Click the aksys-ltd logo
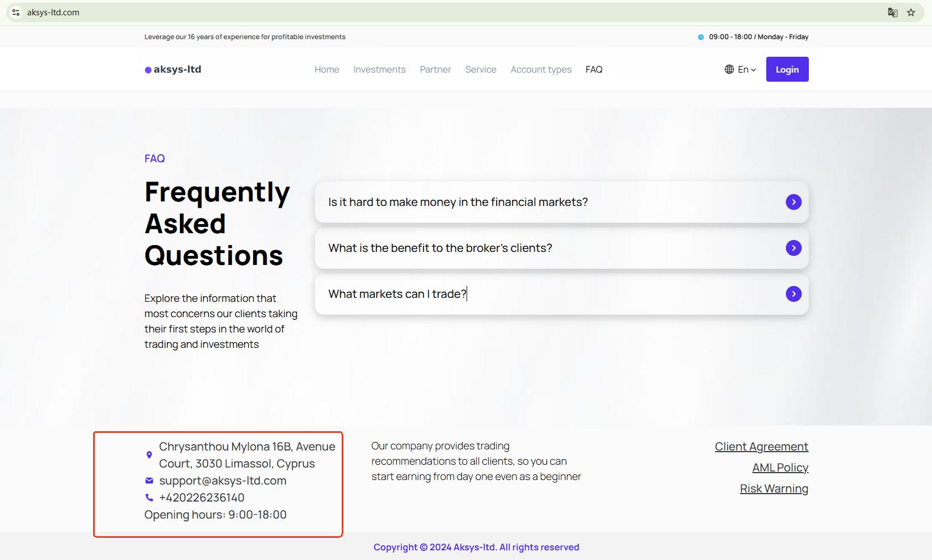The image size is (932, 560). (173, 69)
